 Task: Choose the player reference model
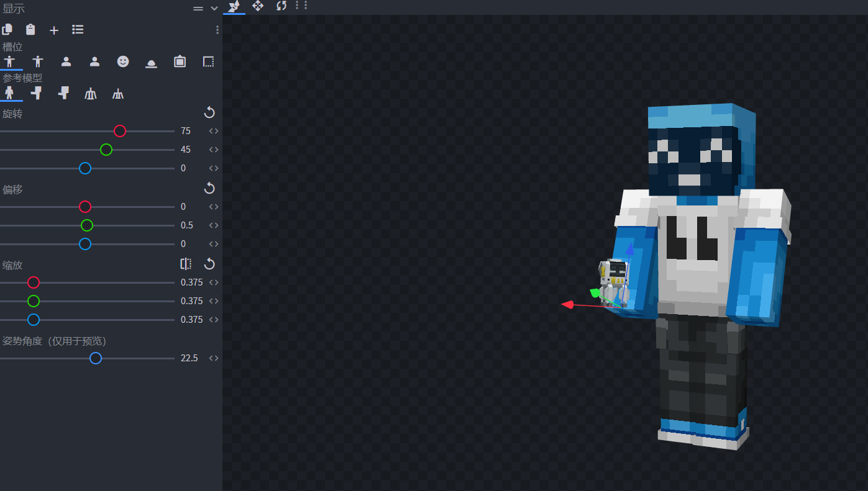9,93
